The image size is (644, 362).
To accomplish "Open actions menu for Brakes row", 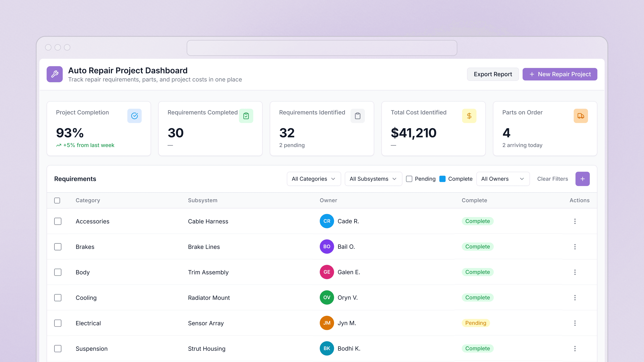I will 575,247.
